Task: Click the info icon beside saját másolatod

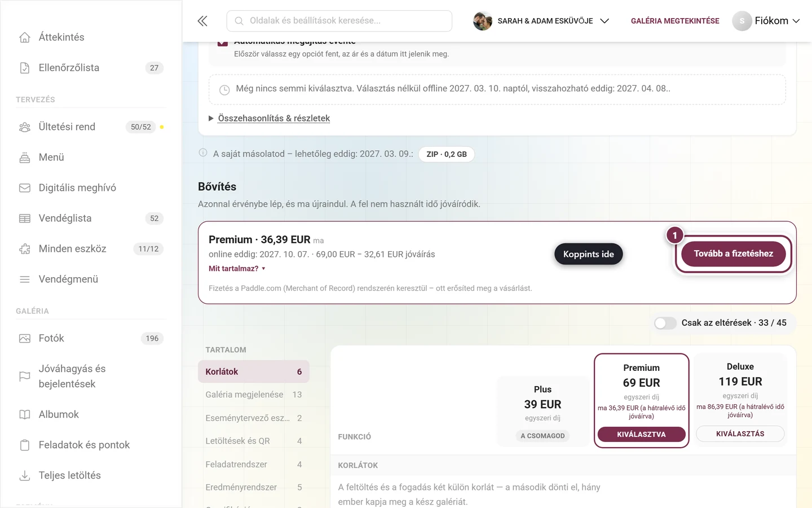Action: tap(203, 153)
